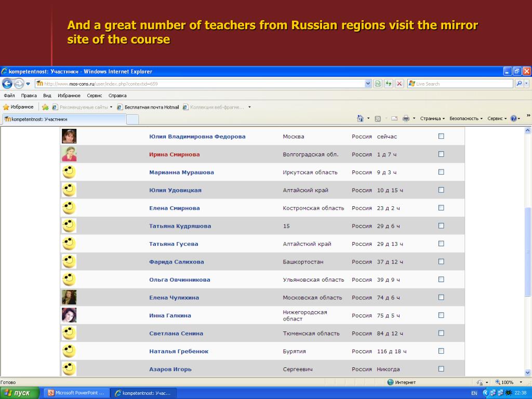Click the Live Search magnifier button
Image resolution: width=532 pixels, height=399 pixels.
pyautogui.click(x=519, y=84)
